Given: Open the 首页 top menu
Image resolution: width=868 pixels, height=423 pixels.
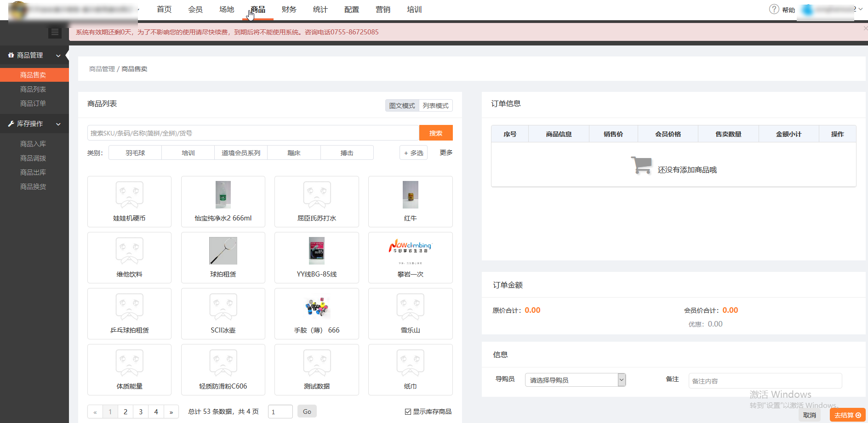Looking at the screenshot, I should point(164,10).
